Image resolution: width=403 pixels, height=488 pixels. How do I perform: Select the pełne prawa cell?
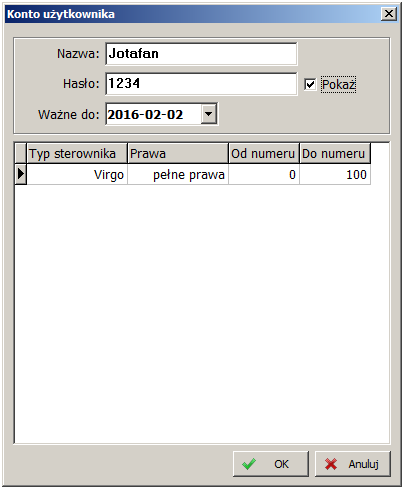click(178, 174)
